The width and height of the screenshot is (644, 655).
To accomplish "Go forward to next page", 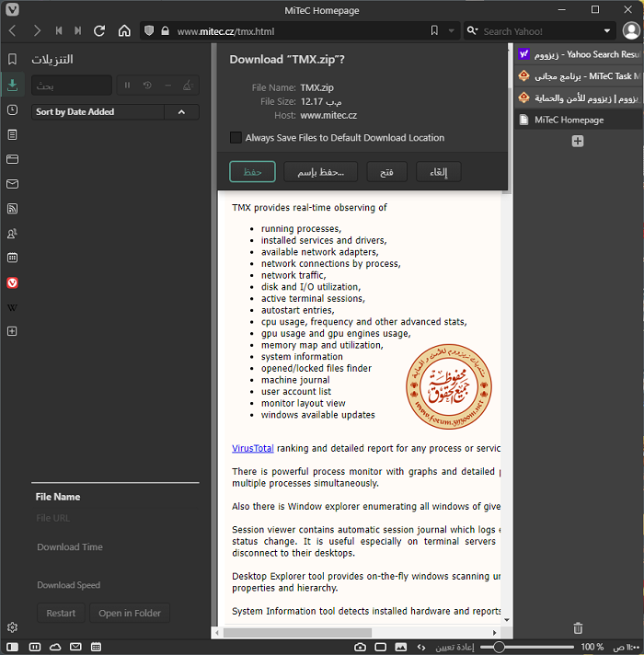I will point(37,31).
